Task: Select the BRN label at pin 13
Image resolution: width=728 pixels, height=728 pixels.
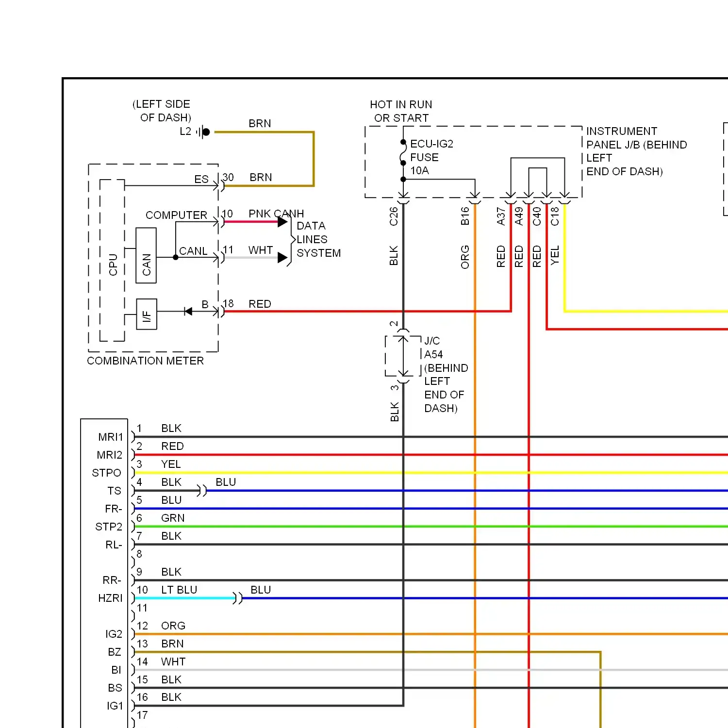Action: pyautogui.click(x=172, y=644)
